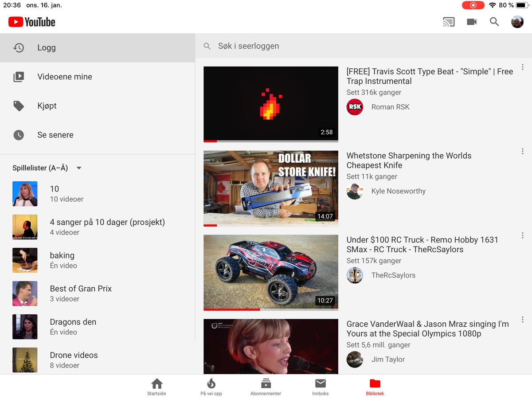The width and height of the screenshot is (532, 399).
Task: Tap the battery indicator in status bar
Action: pos(522,5)
